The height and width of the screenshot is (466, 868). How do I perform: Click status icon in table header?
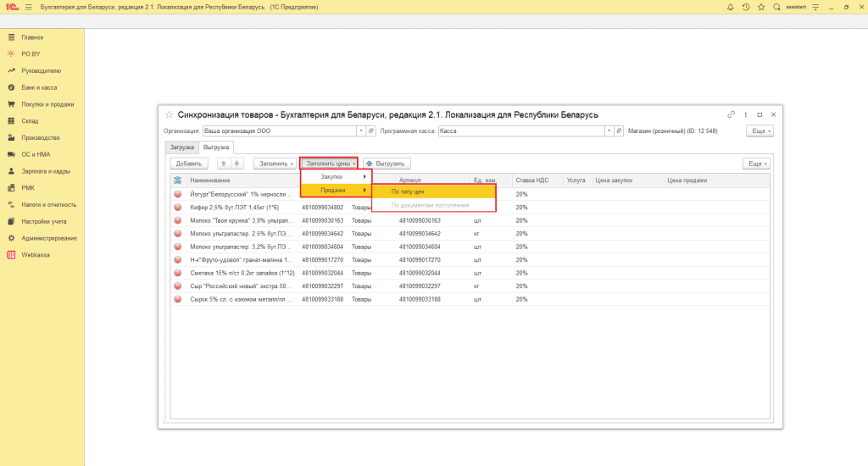point(177,180)
